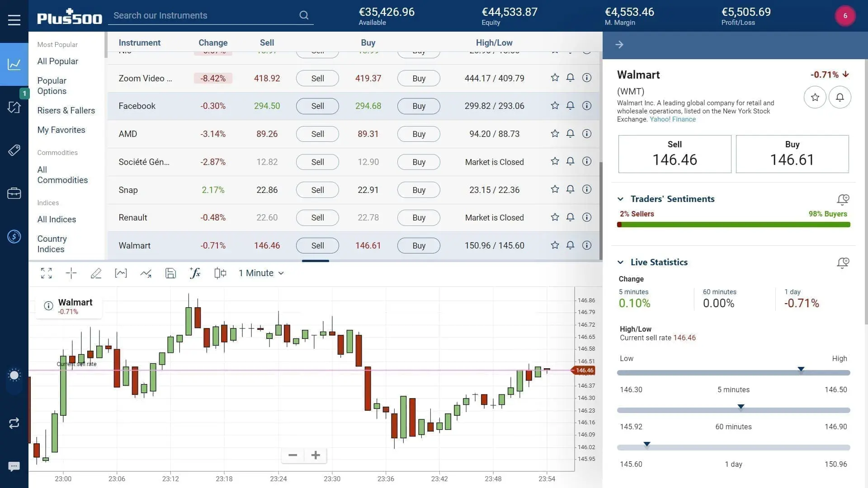
Task: Zoom in on the chart with plus control
Action: point(315,455)
